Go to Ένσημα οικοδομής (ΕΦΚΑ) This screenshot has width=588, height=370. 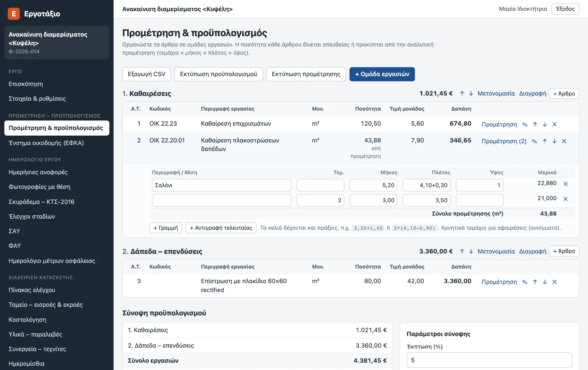[x=57, y=143]
